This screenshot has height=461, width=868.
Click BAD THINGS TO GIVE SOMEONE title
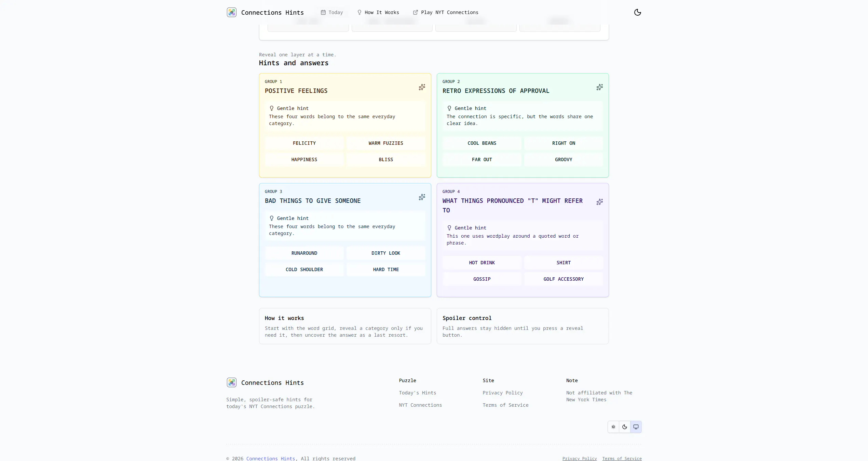coord(313,201)
